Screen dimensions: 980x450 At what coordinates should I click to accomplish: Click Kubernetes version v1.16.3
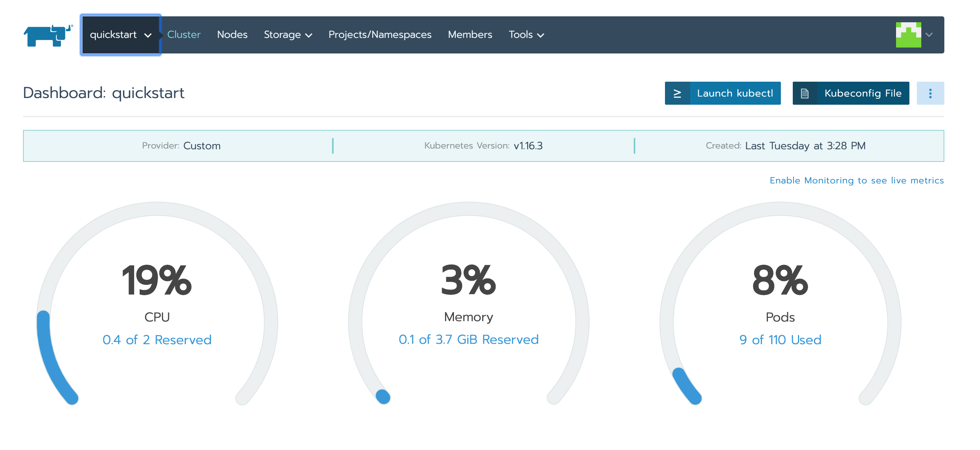[x=528, y=146]
